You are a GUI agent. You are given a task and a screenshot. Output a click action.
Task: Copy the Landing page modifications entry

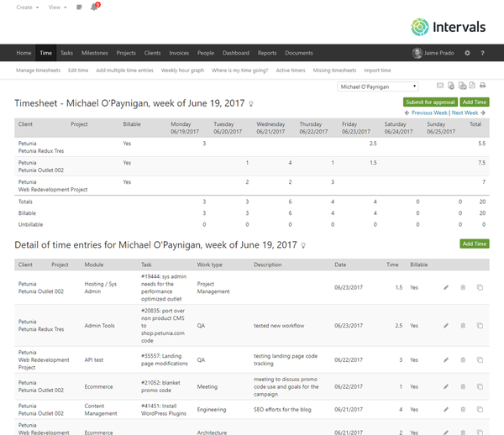480,359
